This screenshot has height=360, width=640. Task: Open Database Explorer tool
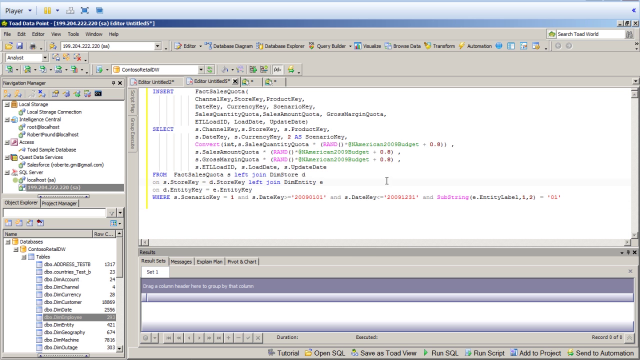(280, 46)
